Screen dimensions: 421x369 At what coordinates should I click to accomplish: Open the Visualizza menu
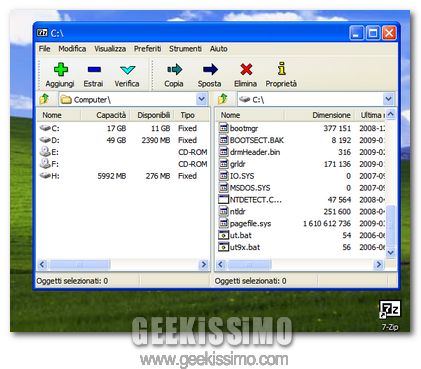[x=110, y=49]
